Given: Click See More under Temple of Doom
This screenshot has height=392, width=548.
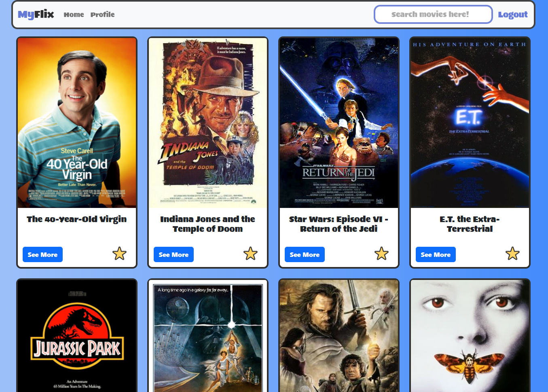Looking at the screenshot, I should (x=173, y=254).
